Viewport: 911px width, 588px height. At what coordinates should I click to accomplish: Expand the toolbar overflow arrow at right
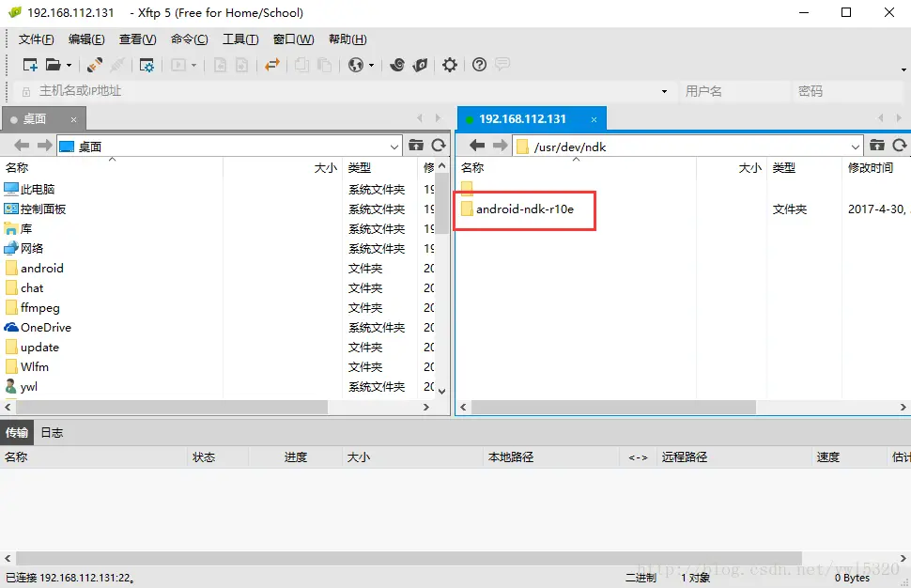coord(903,70)
